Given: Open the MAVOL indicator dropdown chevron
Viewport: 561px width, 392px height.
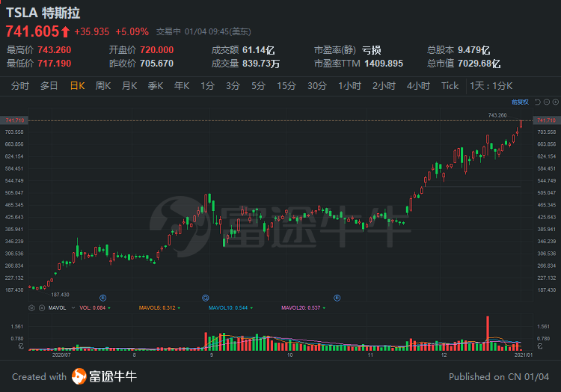Looking at the screenshot, I should (x=73, y=307).
